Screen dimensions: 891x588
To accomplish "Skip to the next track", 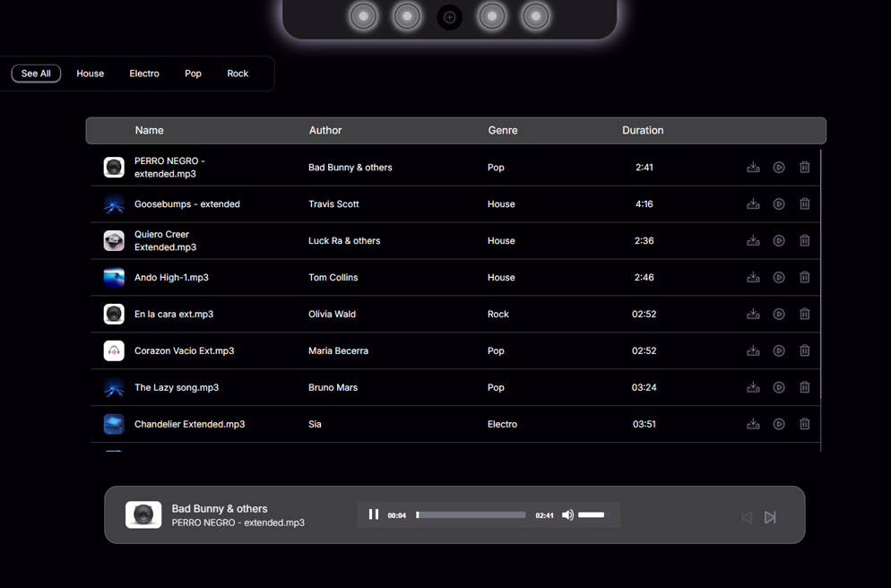I will 770,517.
